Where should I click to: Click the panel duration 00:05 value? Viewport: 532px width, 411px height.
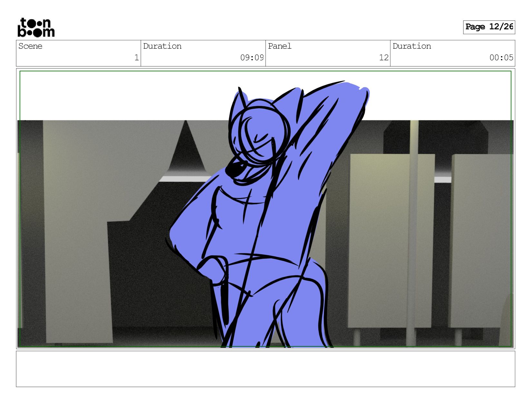tap(501, 58)
